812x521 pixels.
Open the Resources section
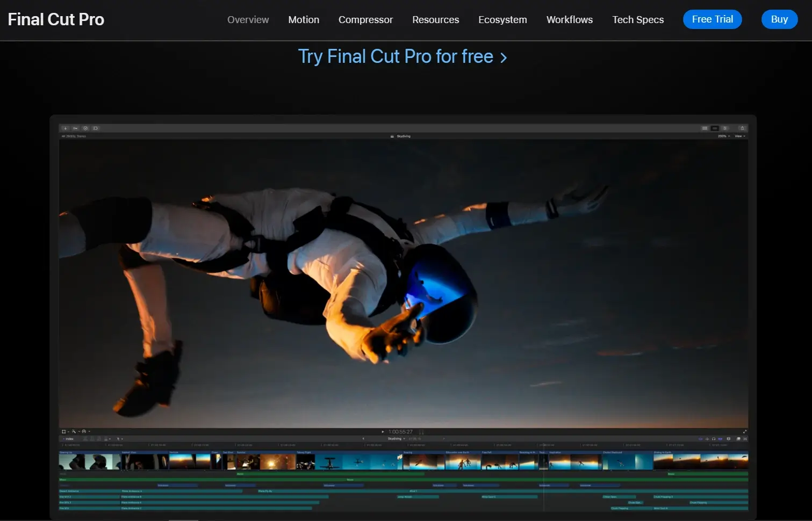click(x=435, y=19)
